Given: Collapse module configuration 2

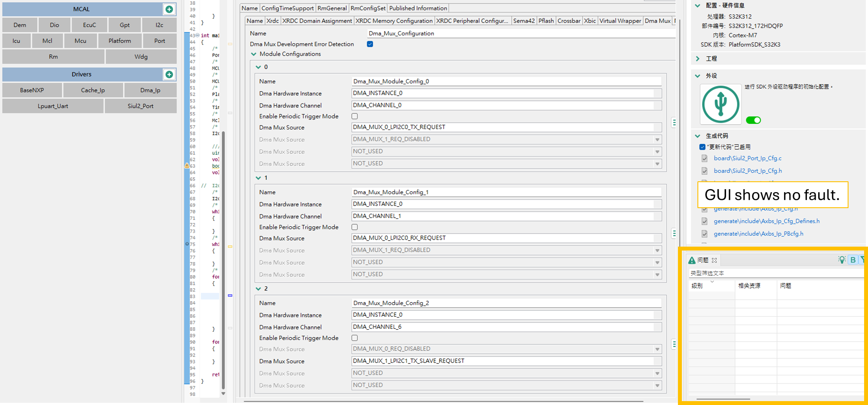Looking at the screenshot, I should 258,289.
